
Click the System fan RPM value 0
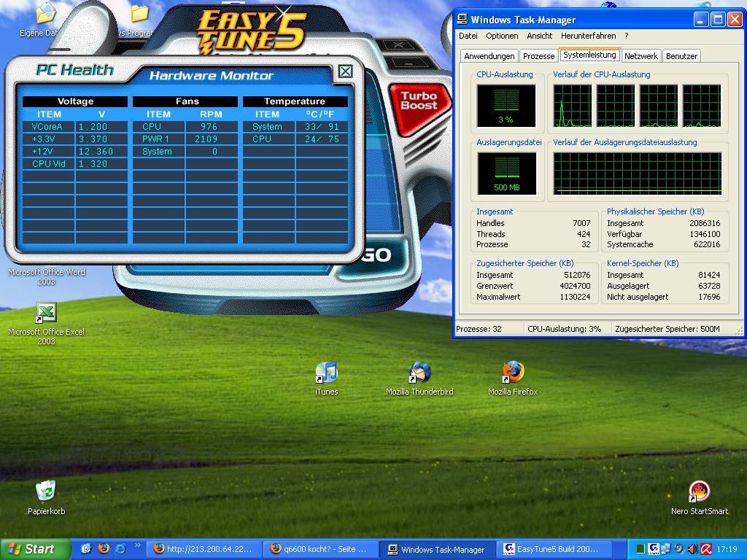click(214, 152)
